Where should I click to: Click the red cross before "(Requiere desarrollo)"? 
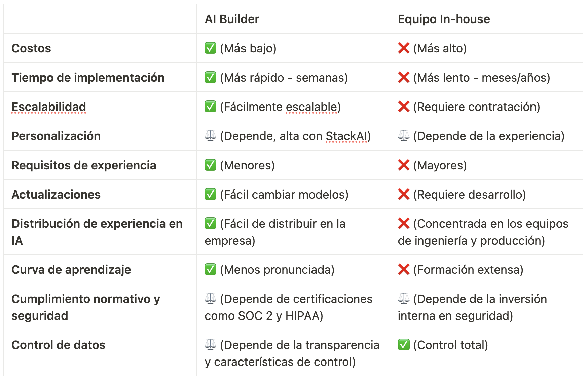pyautogui.click(x=403, y=194)
